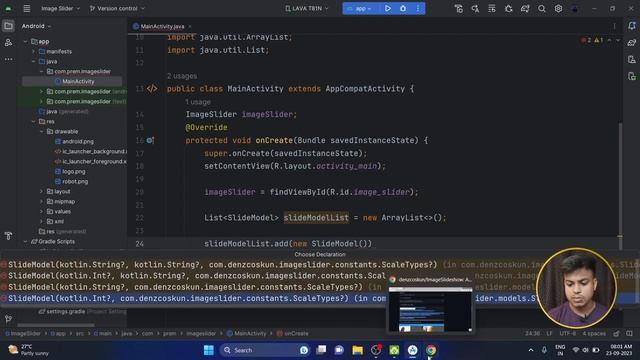This screenshot has height=360, width=640.
Task: Open Running Devices sidebar icon
Action: point(632,76)
